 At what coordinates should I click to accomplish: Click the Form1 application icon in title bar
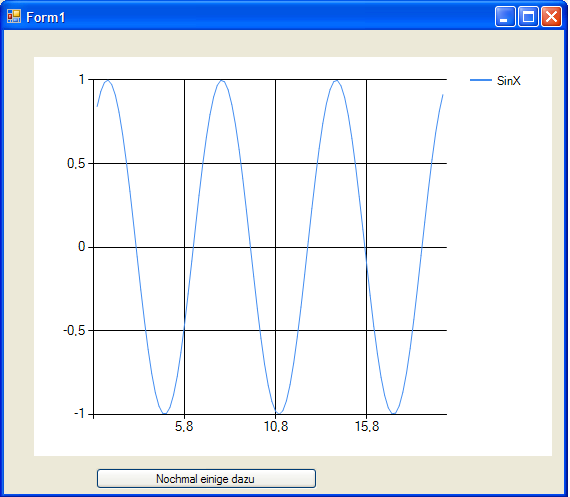coord(14,16)
